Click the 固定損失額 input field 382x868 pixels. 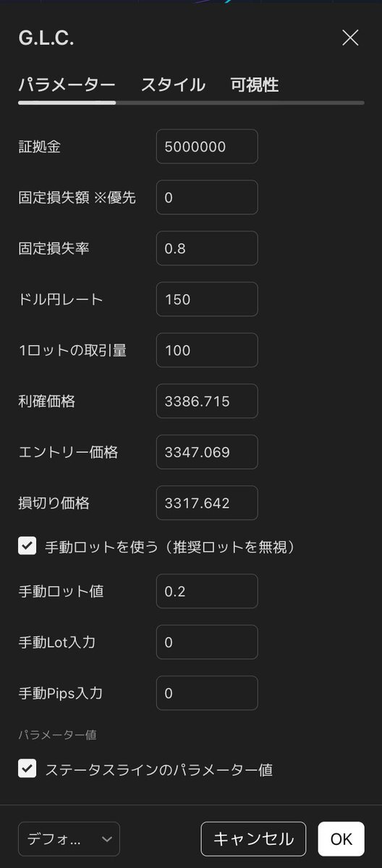point(207,197)
